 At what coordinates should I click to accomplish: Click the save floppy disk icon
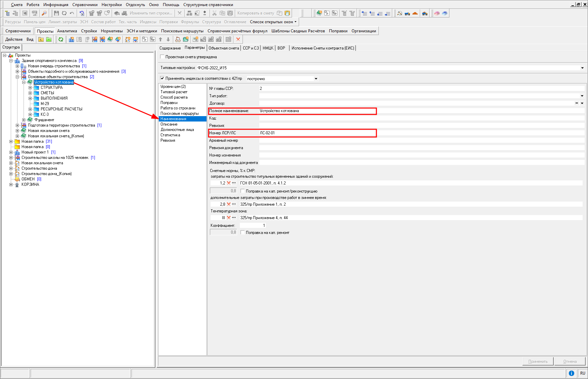(x=57, y=13)
